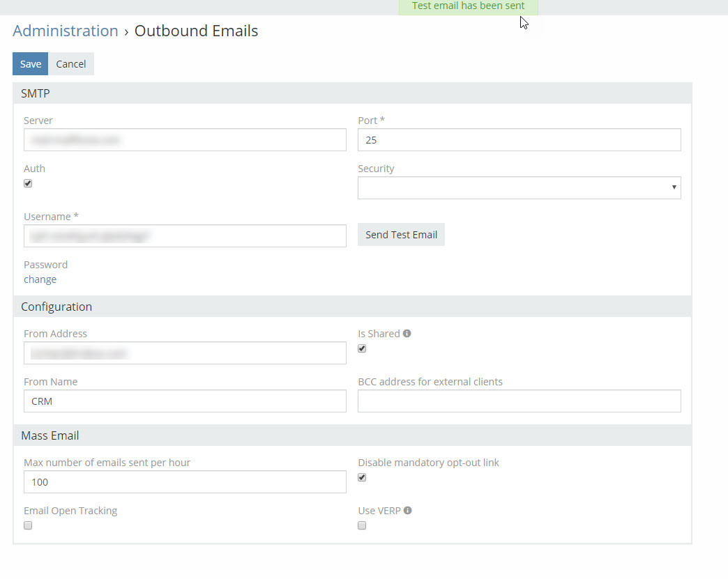Click the Save button
728x579 pixels.
[30, 64]
